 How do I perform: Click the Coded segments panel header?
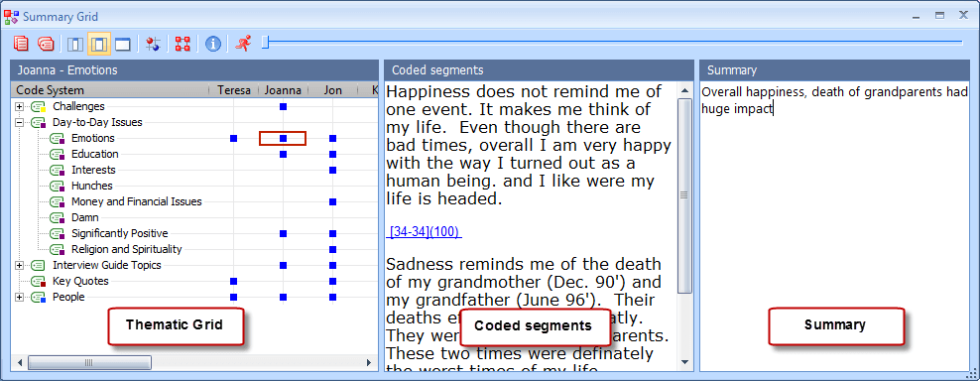pyautogui.click(x=540, y=70)
